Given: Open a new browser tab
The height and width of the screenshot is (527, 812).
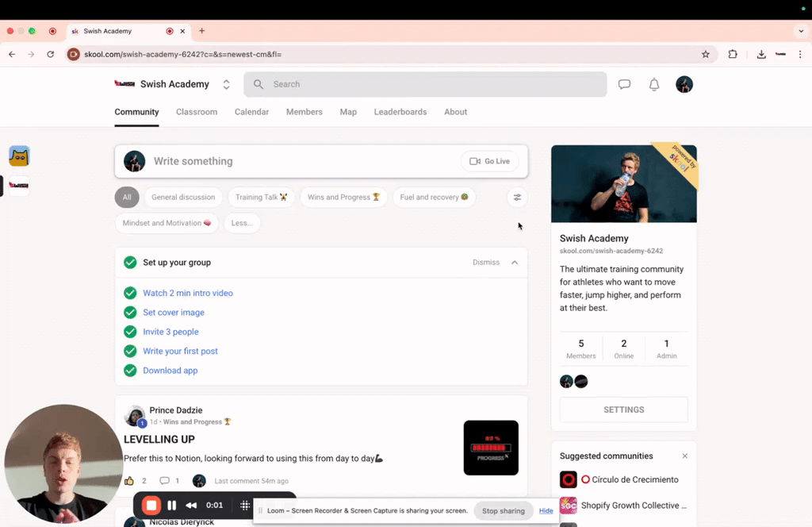Looking at the screenshot, I should pyautogui.click(x=202, y=31).
